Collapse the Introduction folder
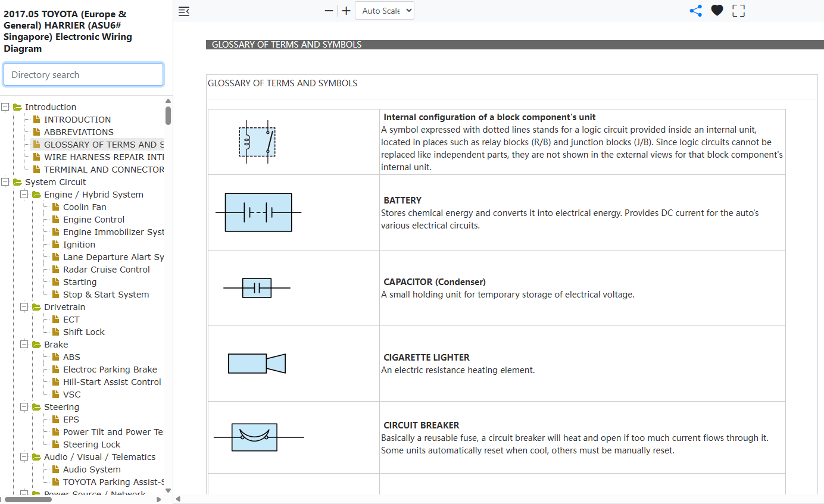The image size is (824, 504). coord(6,107)
